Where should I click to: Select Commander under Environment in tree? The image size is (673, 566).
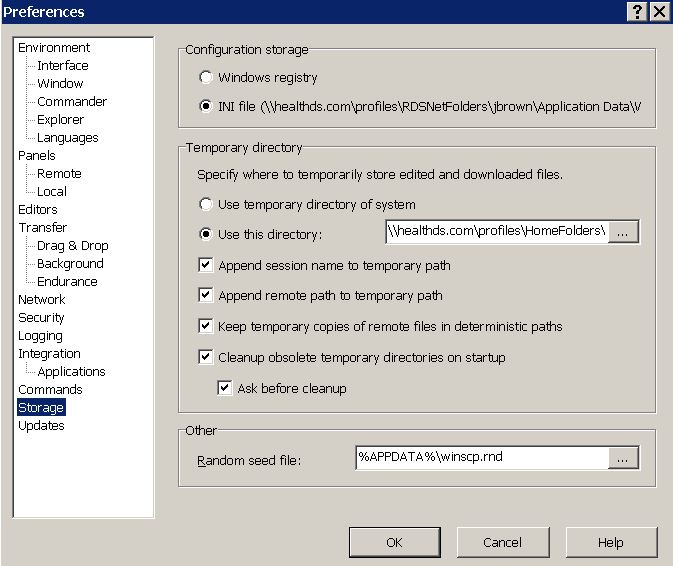point(72,101)
